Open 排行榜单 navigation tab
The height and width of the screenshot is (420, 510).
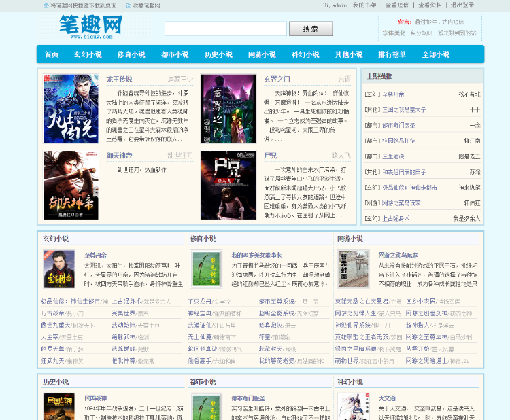(392, 54)
